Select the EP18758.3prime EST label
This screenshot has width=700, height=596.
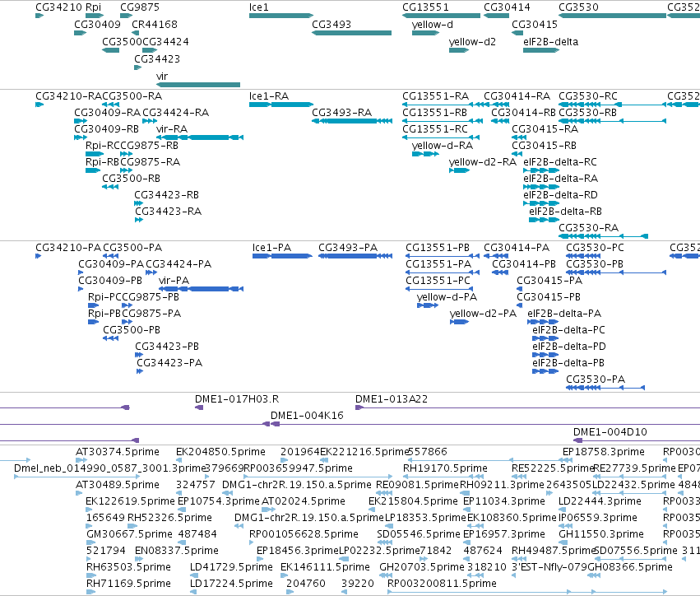tap(604, 452)
